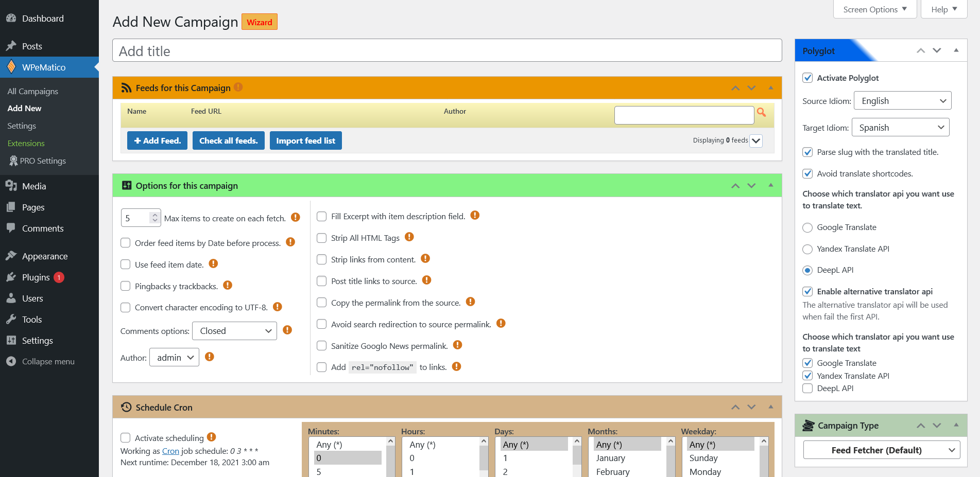
Task: Move Feeds for this Campaign panel up
Action: (x=735, y=88)
